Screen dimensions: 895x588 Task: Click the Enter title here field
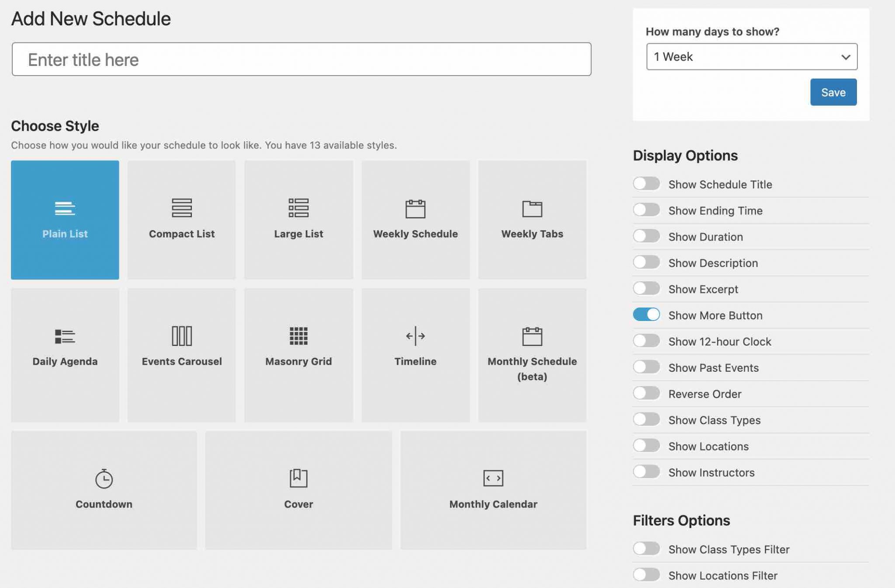301,59
